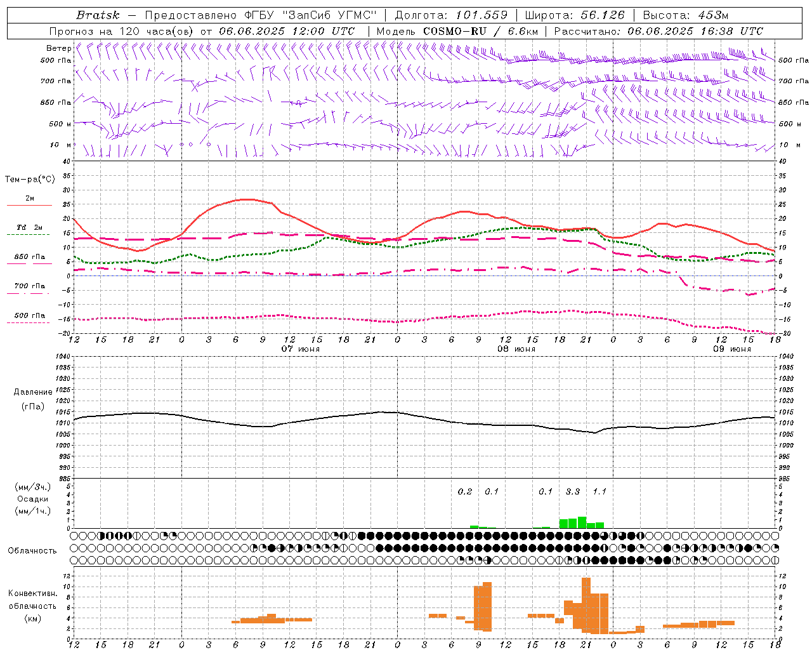Click the 'Модель COSMO-RU / 6.6км' label

(457, 31)
